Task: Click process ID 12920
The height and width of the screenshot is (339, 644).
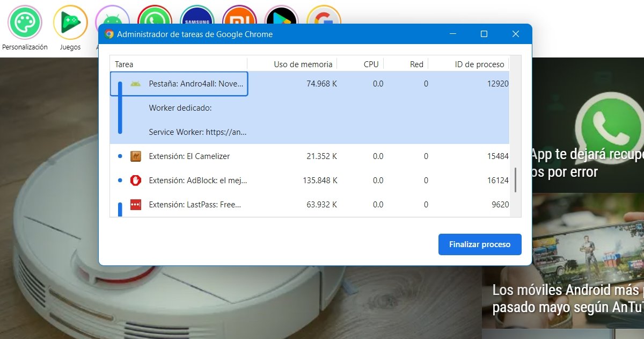Action: [x=498, y=84]
